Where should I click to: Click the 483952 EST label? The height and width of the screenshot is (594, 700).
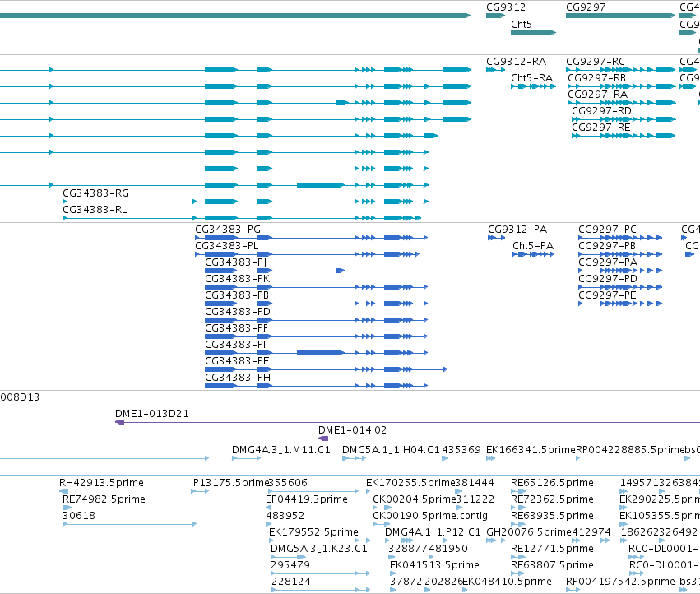[285, 515]
